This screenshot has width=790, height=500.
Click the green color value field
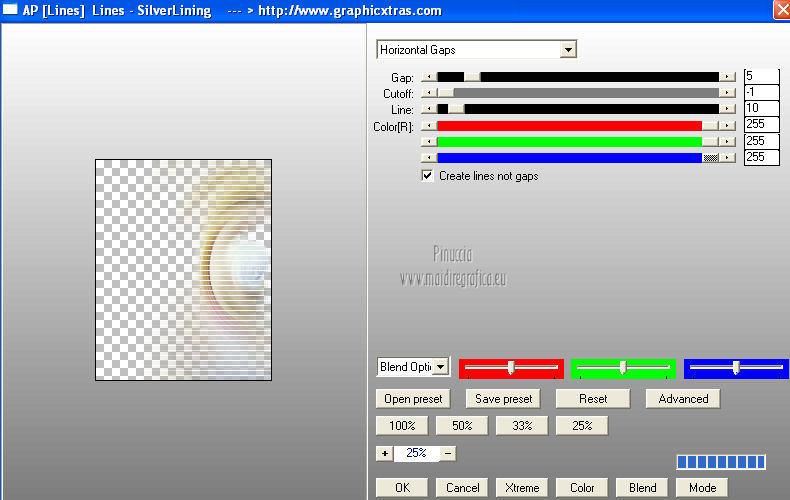pyautogui.click(x=761, y=141)
